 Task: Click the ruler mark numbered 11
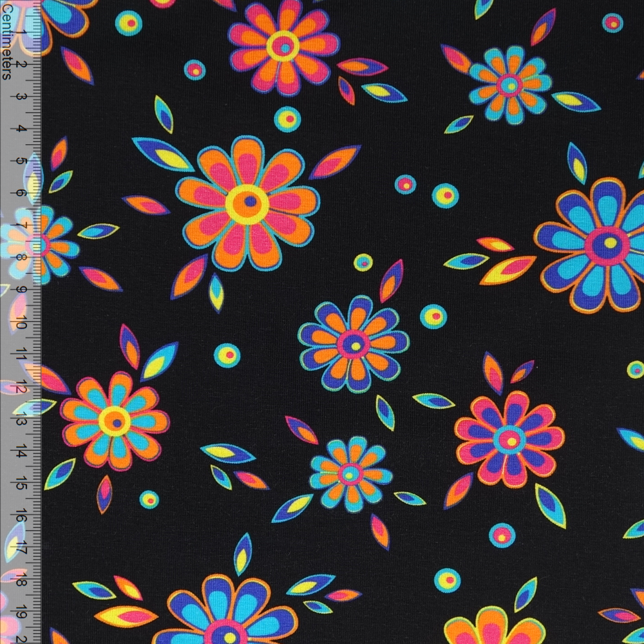(21, 354)
